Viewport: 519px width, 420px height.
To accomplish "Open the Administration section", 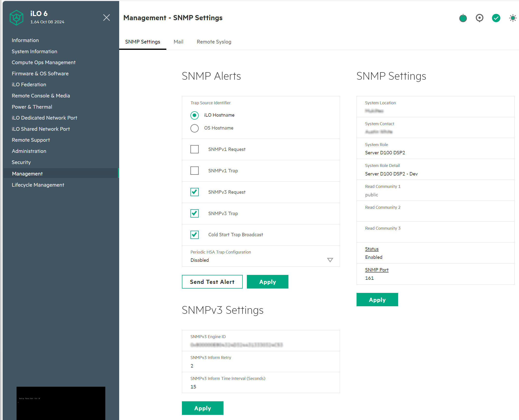I will pyautogui.click(x=29, y=151).
